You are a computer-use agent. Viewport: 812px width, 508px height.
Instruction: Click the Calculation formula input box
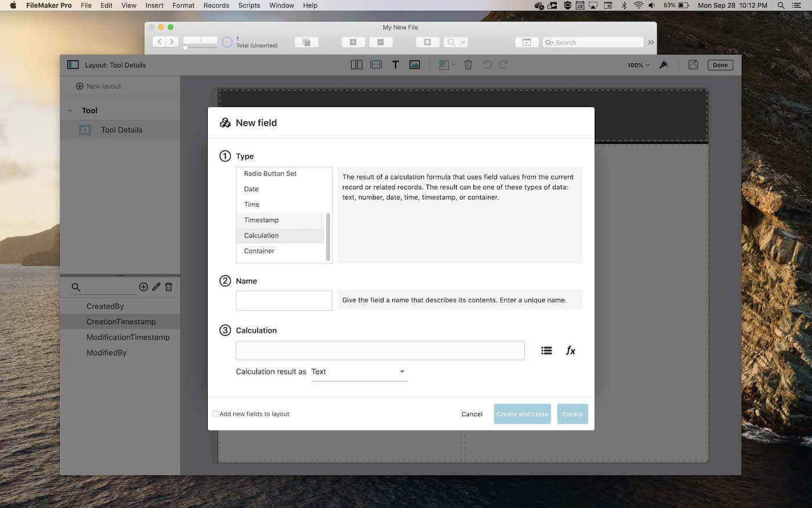tap(380, 351)
